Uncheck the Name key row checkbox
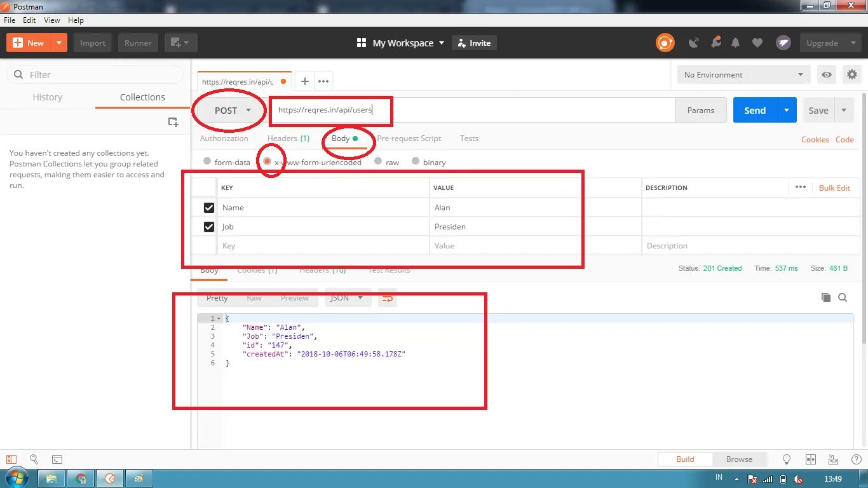Image resolution: width=868 pixels, height=488 pixels. [x=209, y=208]
